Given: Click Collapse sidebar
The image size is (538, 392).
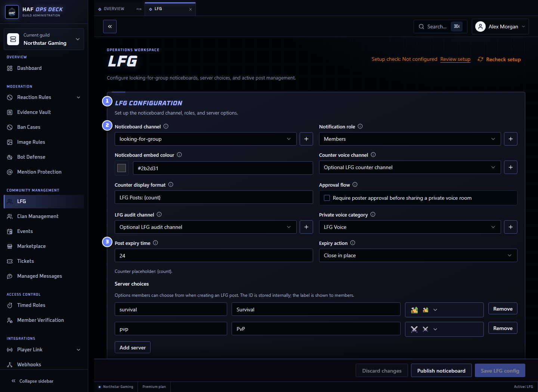Looking at the screenshot, I should coord(33,381).
